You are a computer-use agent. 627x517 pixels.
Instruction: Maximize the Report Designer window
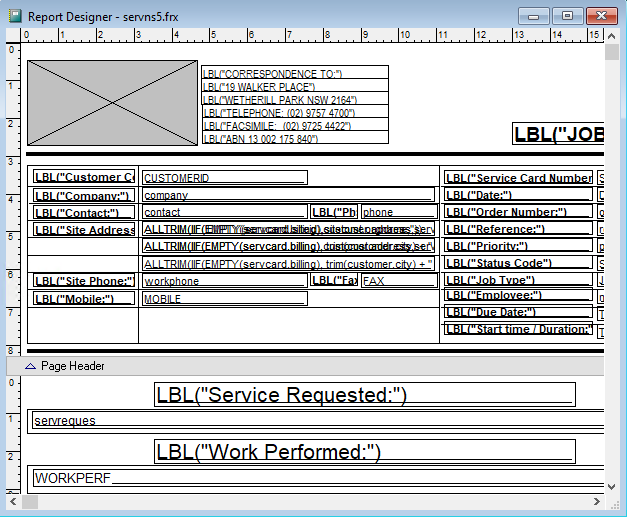tap(567, 15)
